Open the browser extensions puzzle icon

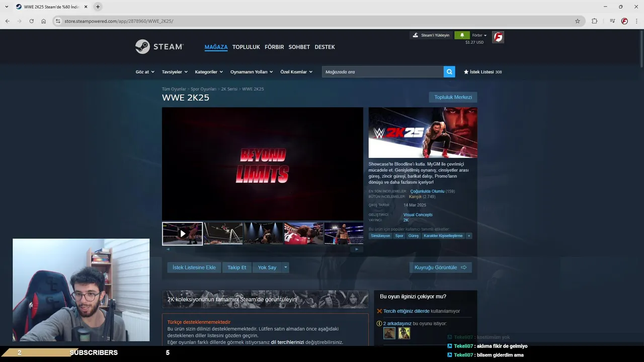(x=595, y=21)
